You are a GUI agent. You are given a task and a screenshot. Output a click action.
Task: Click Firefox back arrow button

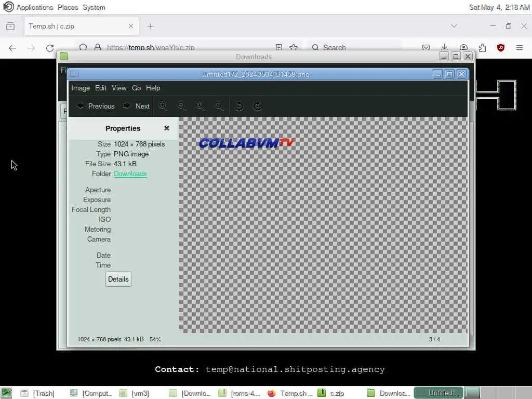click(12, 48)
